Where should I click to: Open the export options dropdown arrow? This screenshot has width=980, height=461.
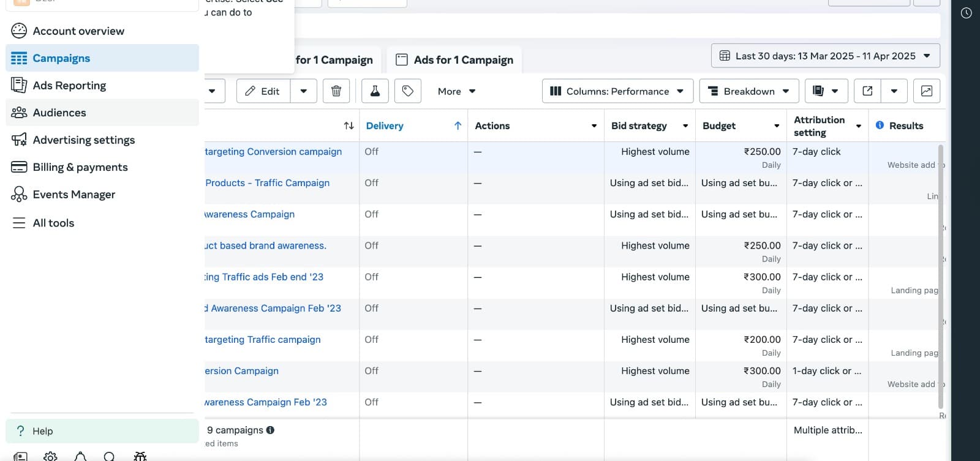point(894,91)
